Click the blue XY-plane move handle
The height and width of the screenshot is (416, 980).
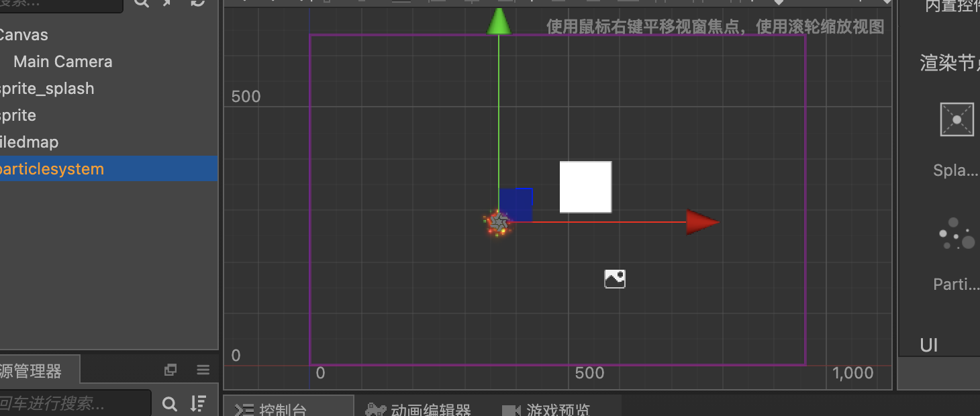516,205
